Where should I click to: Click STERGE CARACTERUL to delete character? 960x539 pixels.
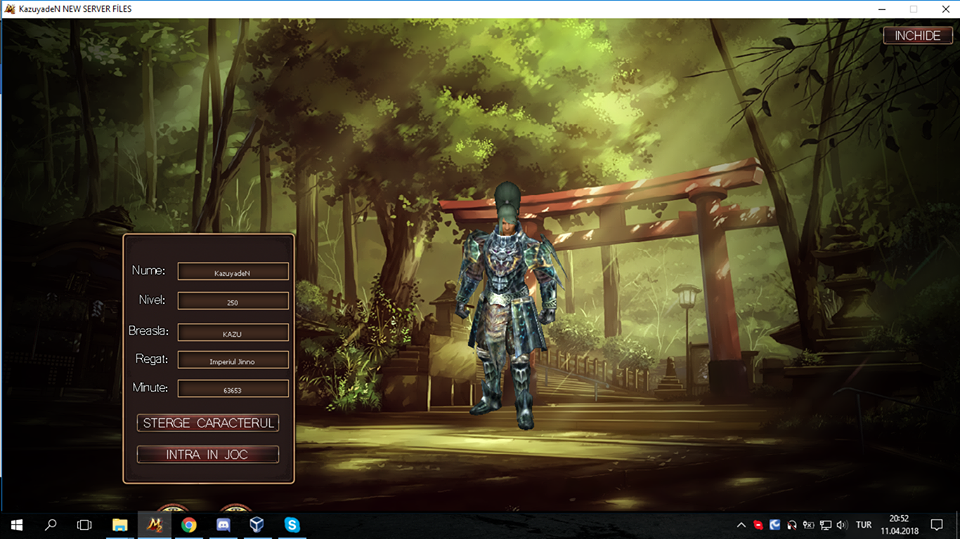[208, 423]
